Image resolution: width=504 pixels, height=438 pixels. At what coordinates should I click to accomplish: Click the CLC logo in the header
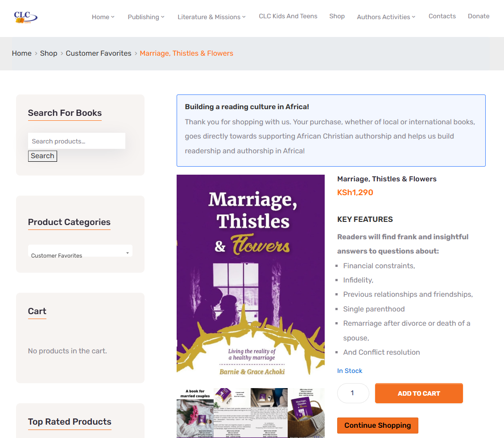25,17
